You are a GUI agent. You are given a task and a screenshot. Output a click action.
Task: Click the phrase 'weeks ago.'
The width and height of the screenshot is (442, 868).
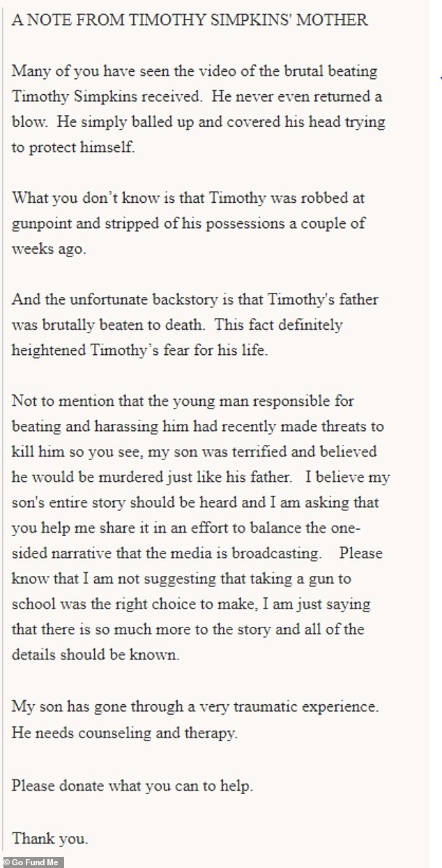tap(49, 250)
